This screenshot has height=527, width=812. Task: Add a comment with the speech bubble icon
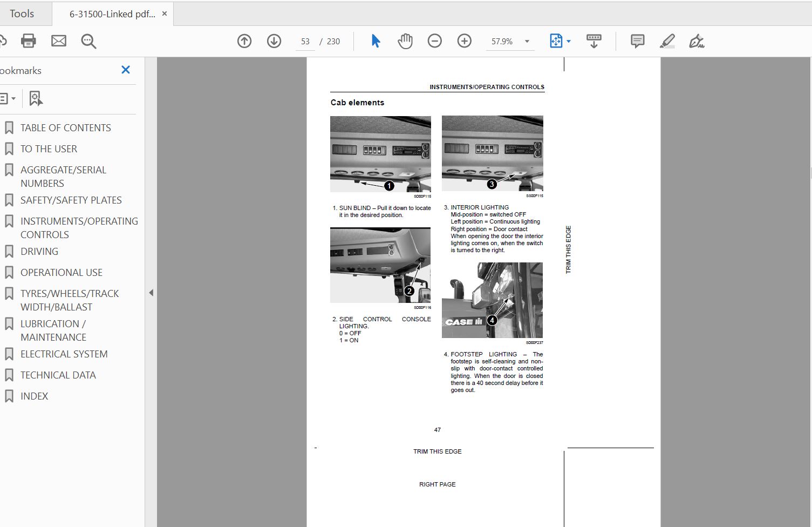pyautogui.click(x=637, y=41)
